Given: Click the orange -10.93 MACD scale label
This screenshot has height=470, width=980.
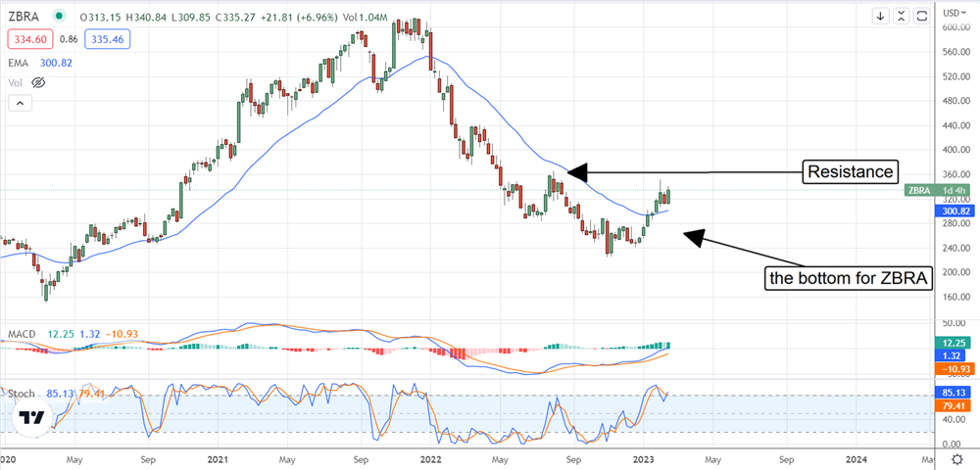Looking at the screenshot, I should pos(954,369).
